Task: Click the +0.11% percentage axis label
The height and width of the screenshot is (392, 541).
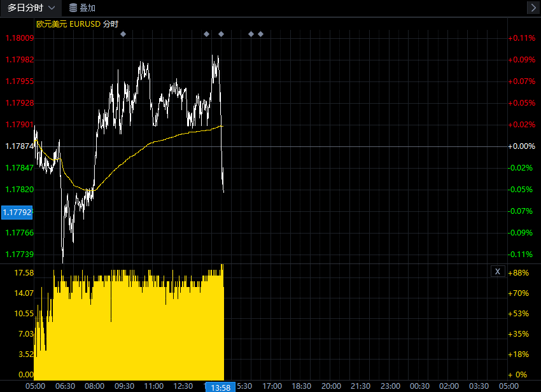Action: coord(522,38)
